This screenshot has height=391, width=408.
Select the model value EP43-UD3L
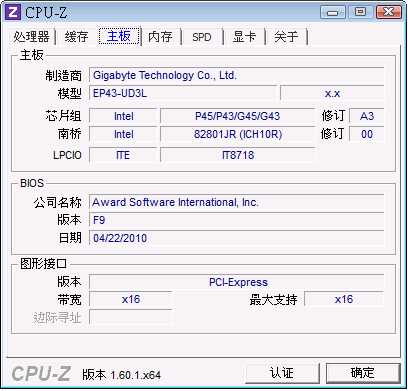(x=183, y=93)
